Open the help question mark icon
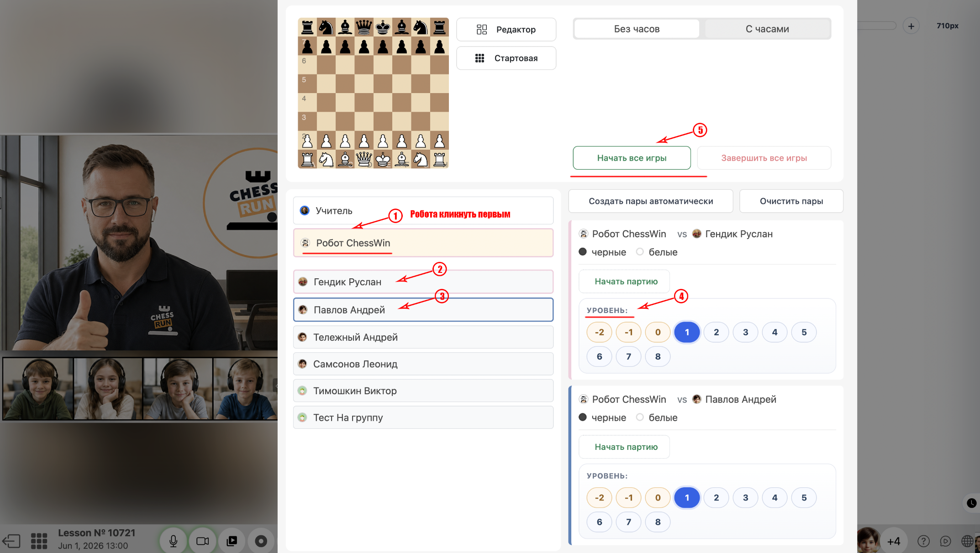The image size is (980, 553). [x=923, y=541]
